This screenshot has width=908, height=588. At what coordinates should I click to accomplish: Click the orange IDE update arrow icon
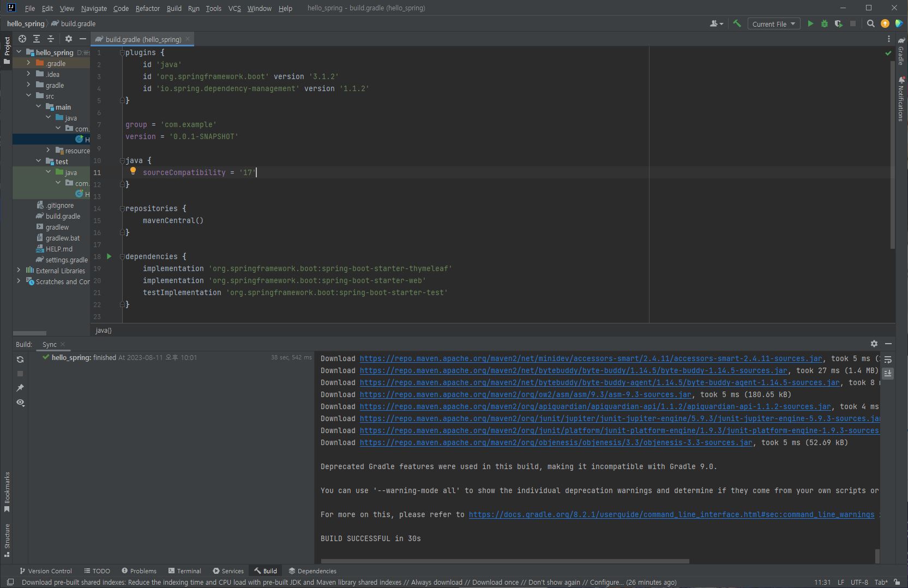[885, 23]
